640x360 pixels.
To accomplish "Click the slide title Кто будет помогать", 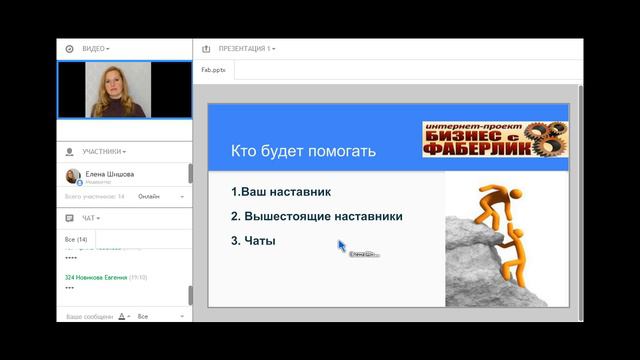I will pyautogui.click(x=303, y=151).
